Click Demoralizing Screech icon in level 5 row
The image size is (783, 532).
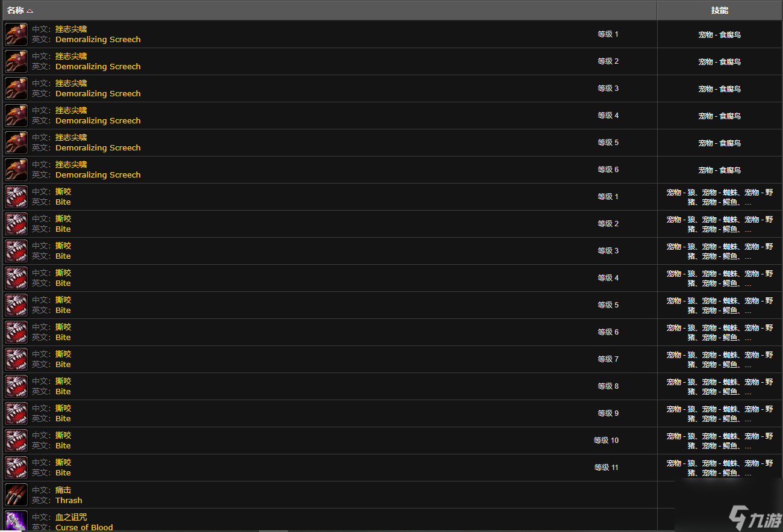16,143
